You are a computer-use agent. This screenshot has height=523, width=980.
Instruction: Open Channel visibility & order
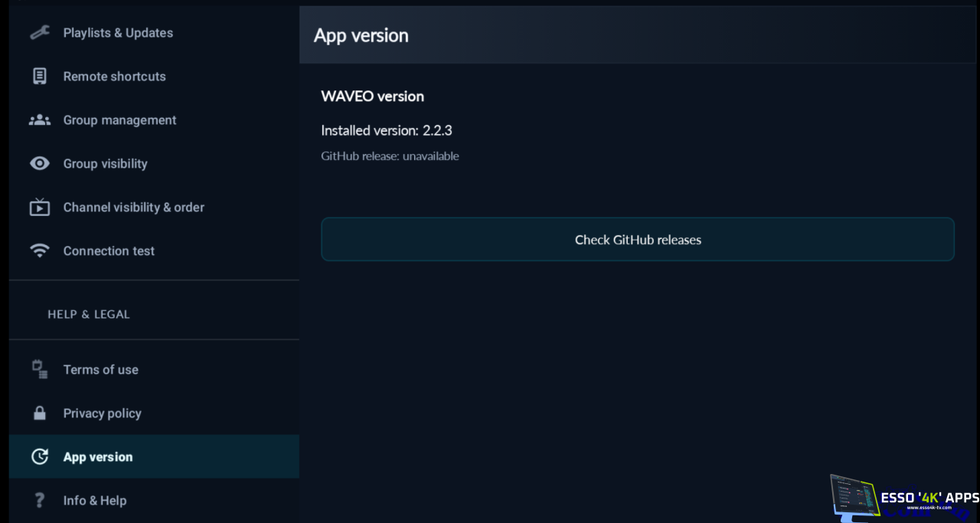(x=154, y=208)
